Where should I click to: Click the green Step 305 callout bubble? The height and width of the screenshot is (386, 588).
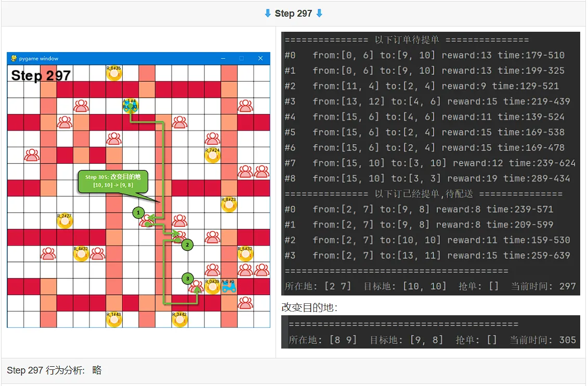pos(113,182)
